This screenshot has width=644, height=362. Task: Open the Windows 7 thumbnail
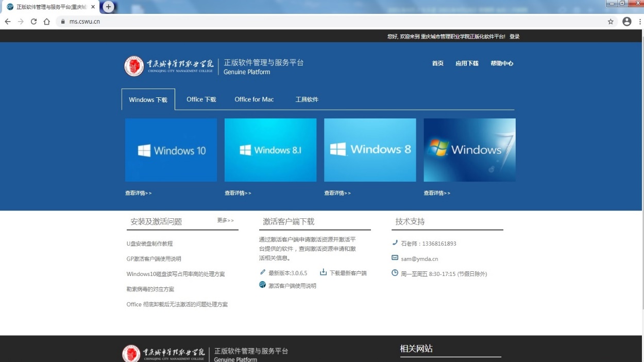[470, 150]
